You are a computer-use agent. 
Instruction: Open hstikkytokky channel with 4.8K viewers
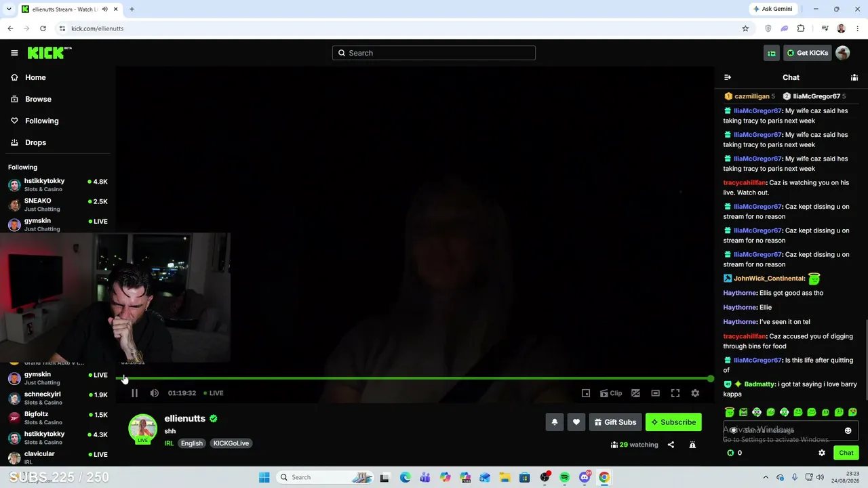[57, 184]
